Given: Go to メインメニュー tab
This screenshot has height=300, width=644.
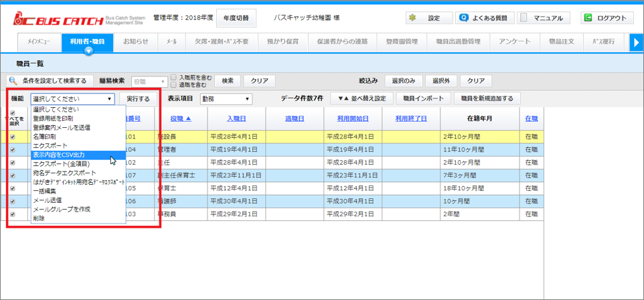Looking at the screenshot, I should 39,42.
